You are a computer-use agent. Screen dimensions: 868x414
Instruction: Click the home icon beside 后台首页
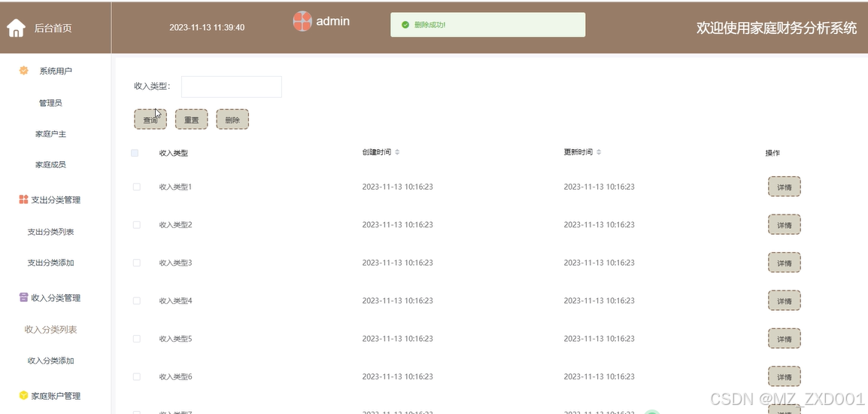coord(16,28)
